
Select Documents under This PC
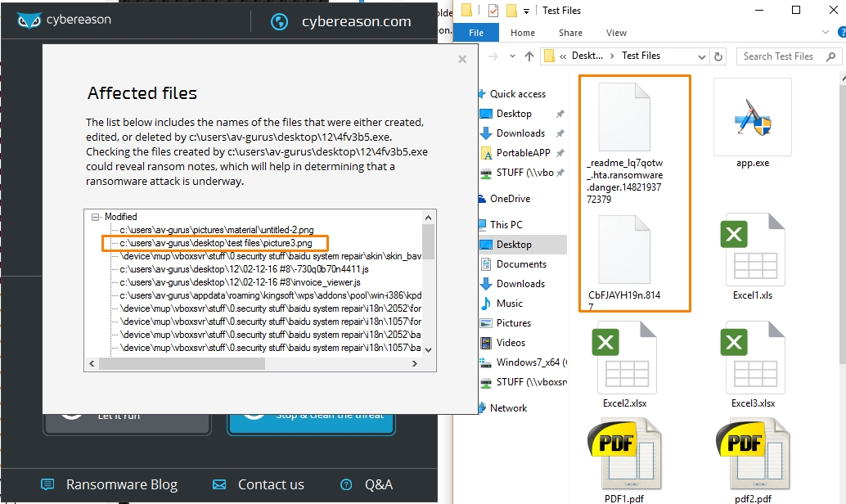pyautogui.click(x=521, y=264)
